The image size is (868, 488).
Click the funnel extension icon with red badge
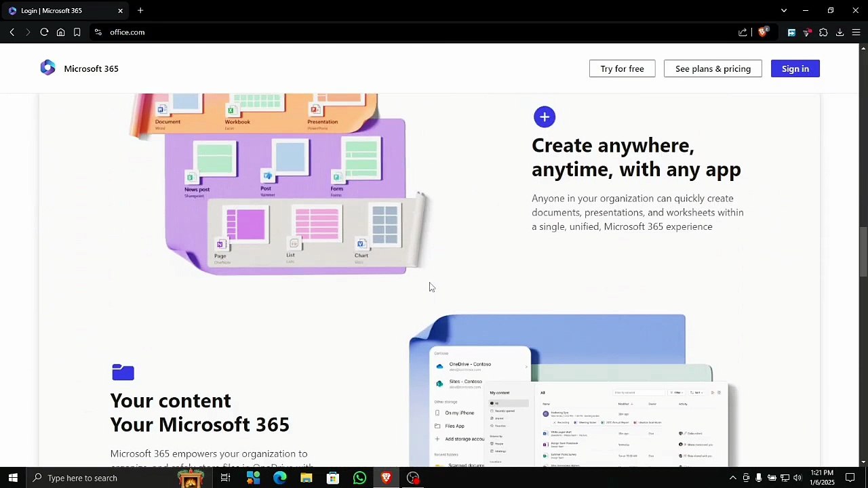(807, 32)
